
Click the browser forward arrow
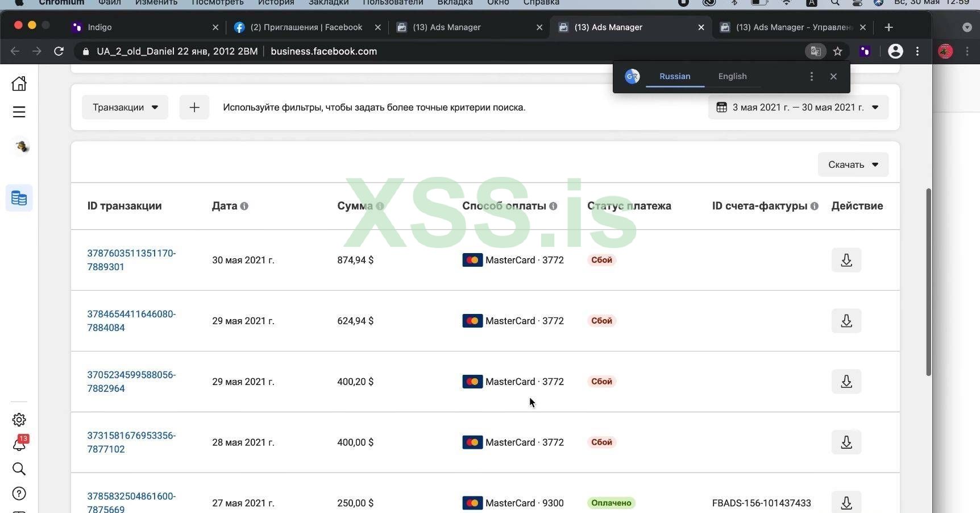37,51
